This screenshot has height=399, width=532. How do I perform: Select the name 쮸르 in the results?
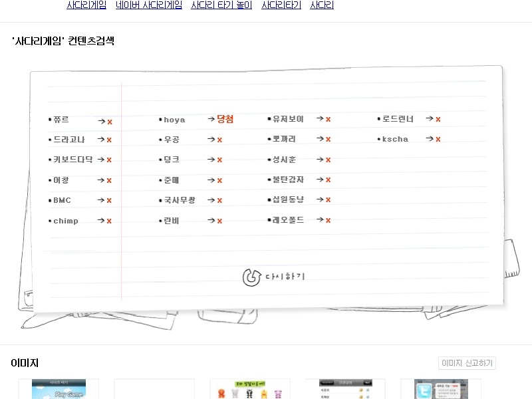(x=61, y=120)
